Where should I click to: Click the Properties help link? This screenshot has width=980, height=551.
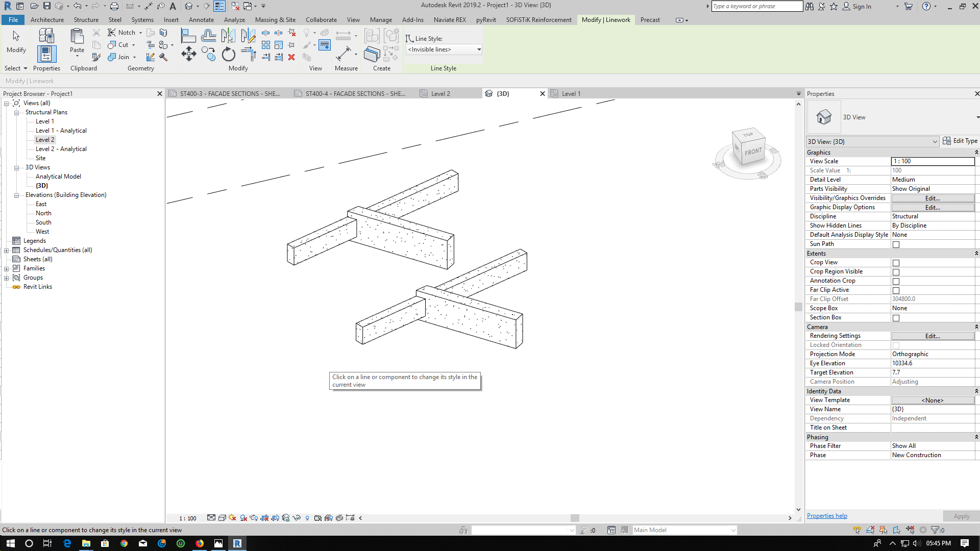(826, 515)
